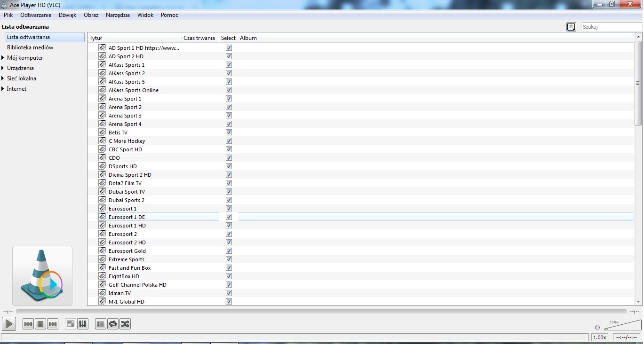Open the Narzędzia menu
Screen dimensions: 644x344
118,15
